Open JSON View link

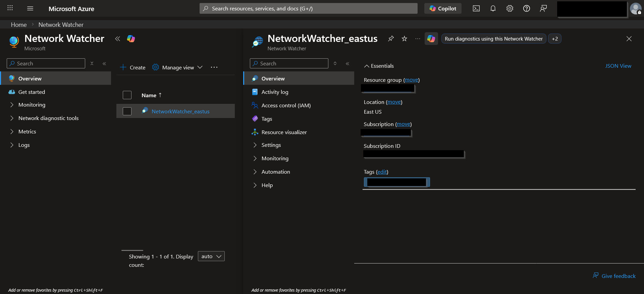tap(618, 66)
